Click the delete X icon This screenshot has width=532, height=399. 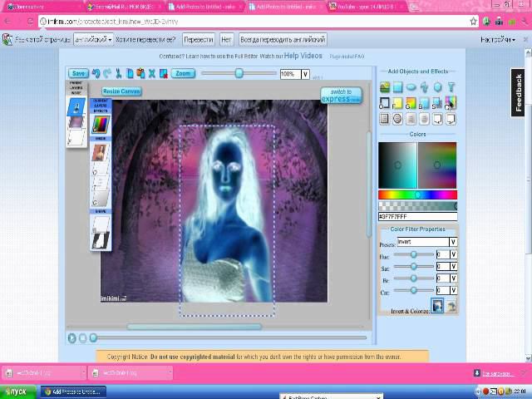152,74
